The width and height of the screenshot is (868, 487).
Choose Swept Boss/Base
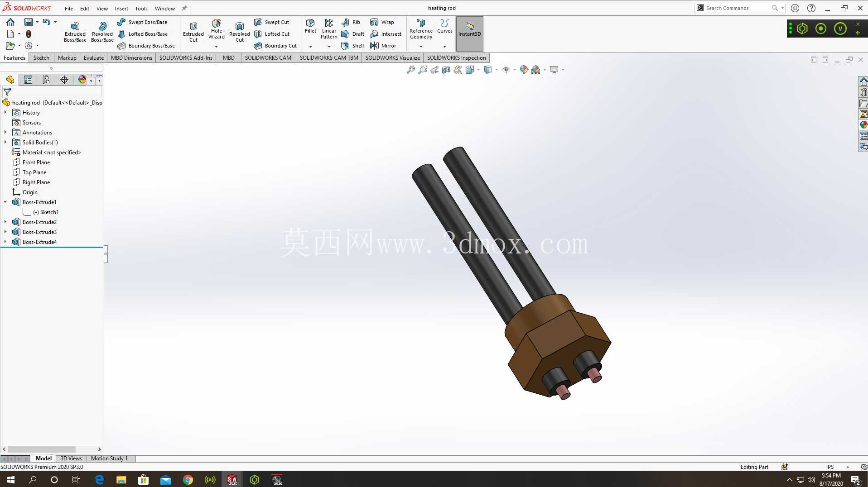click(x=142, y=22)
